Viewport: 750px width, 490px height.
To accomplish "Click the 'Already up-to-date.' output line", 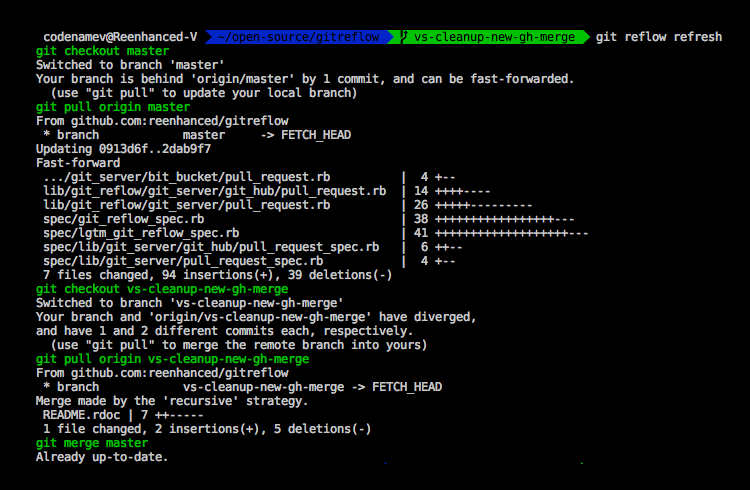I will [101, 457].
